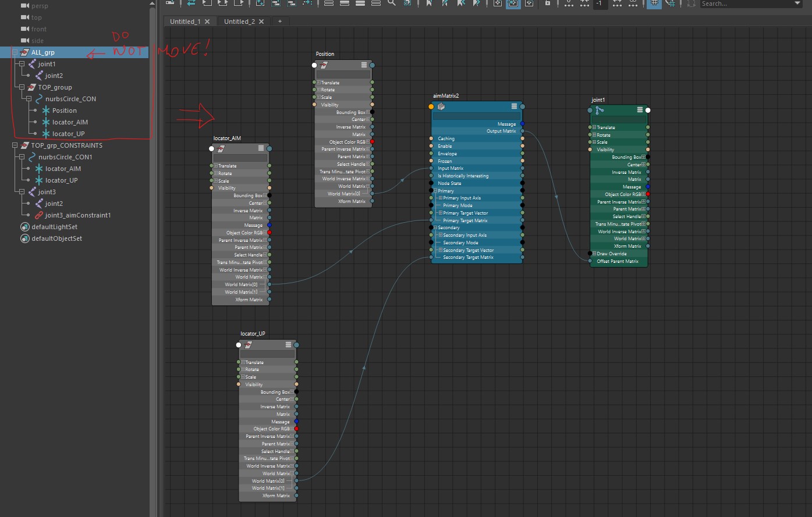Switch to the Untitled_2 tab
Image resolution: width=812 pixels, height=517 pixels.
(239, 22)
